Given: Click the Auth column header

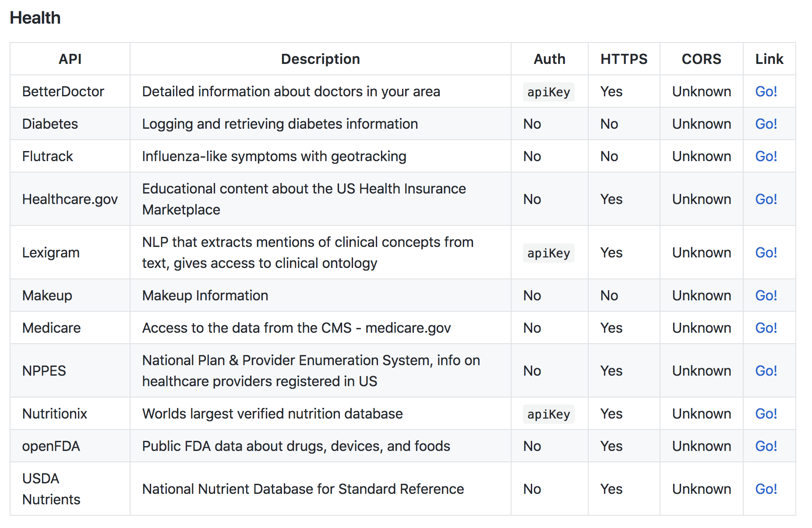Looking at the screenshot, I should pyautogui.click(x=549, y=59).
